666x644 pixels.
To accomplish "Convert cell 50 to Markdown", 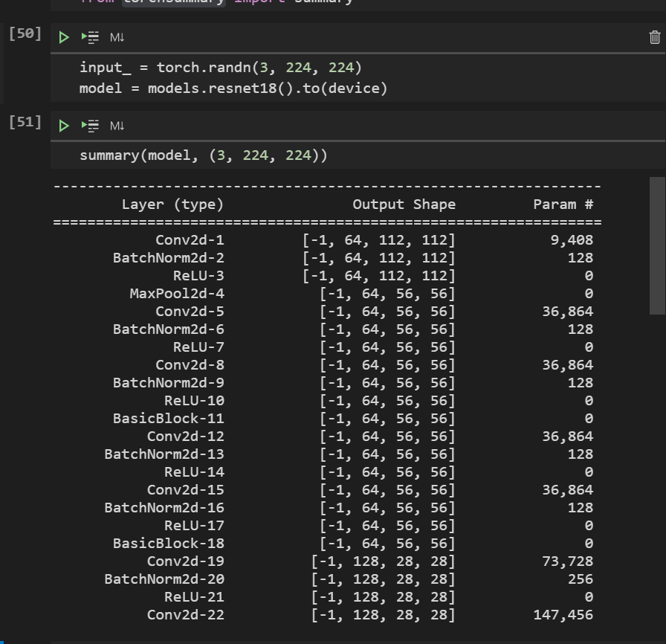I will pos(117,37).
